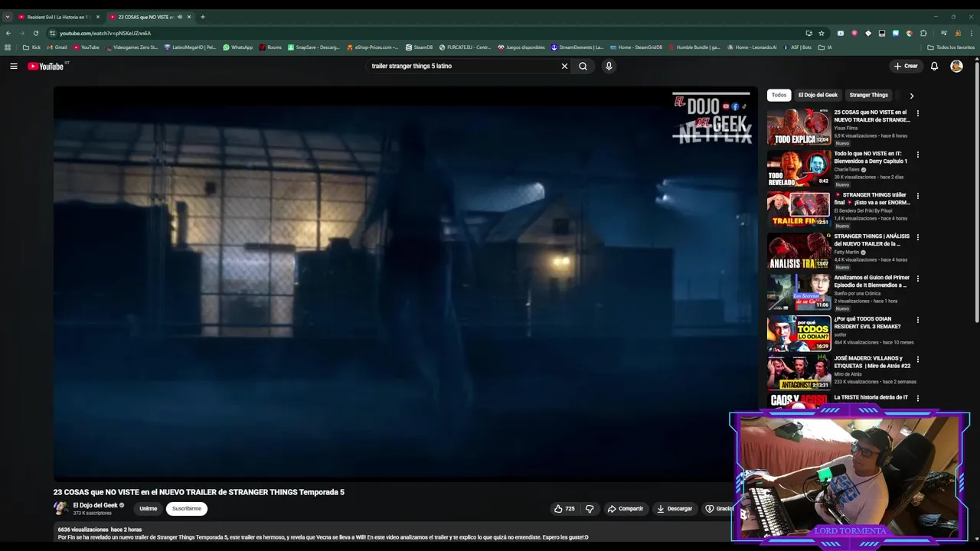The image size is (980, 551).
Task: Open the 'Todos los favoritos' bookmarks folder
Action: coord(951,47)
